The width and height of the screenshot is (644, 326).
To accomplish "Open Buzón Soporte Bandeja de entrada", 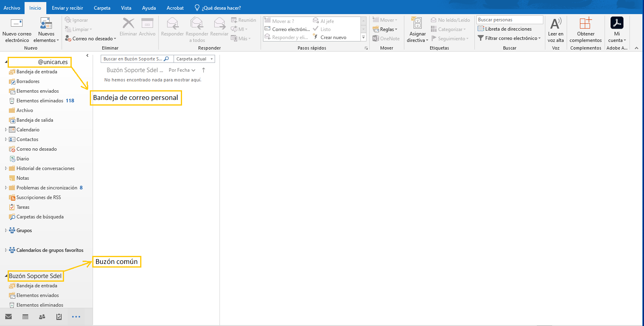I will 37,286.
